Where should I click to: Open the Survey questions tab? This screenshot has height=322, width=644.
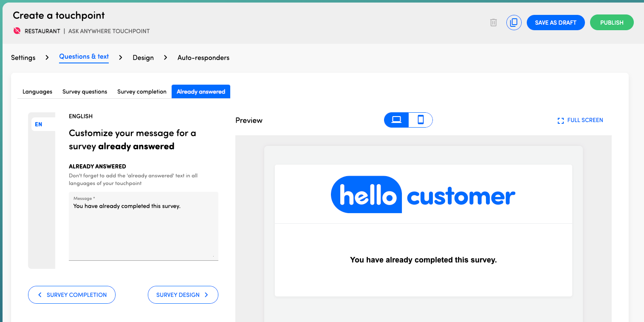coord(85,91)
